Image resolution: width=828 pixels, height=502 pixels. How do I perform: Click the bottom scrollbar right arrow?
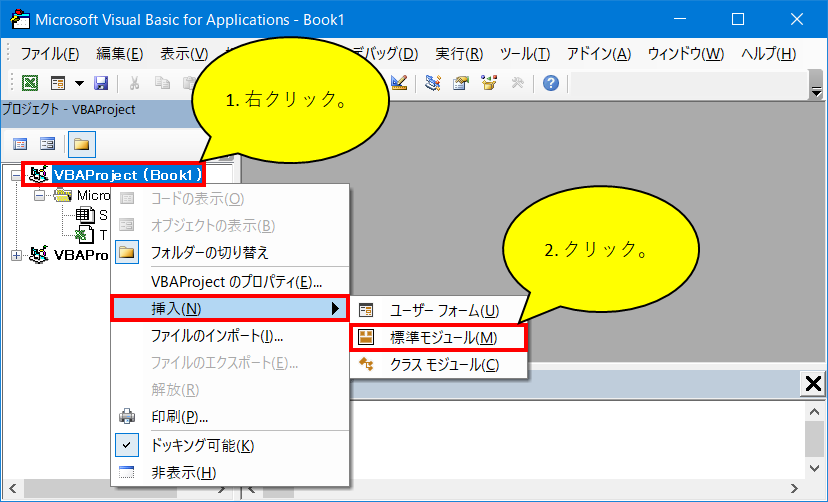[x=794, y=488]
